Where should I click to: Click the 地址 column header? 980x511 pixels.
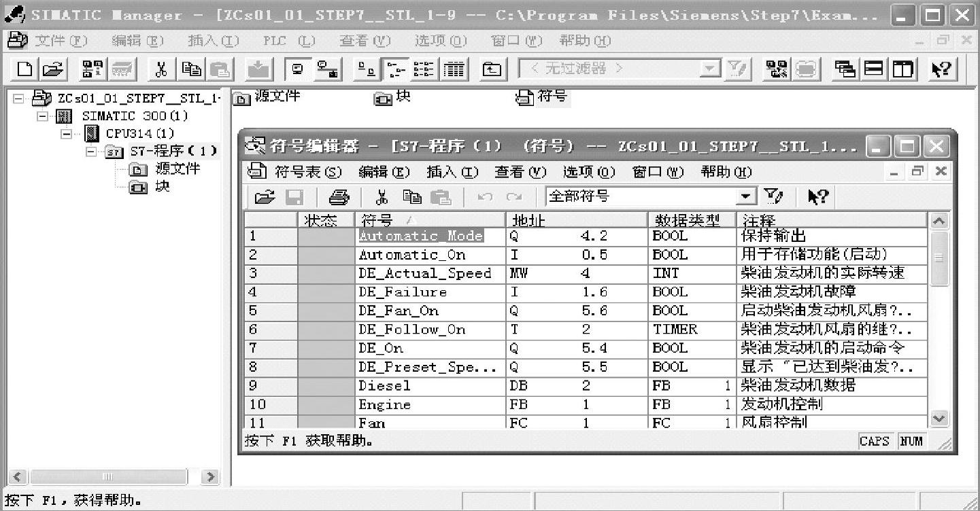coord(577,220)
